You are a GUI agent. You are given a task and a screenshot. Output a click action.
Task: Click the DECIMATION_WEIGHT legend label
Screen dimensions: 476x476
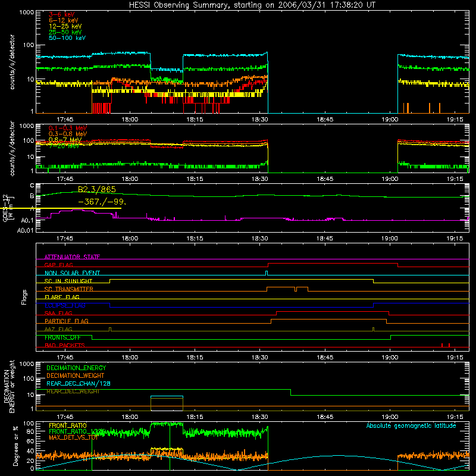click(x=76, y=375)
